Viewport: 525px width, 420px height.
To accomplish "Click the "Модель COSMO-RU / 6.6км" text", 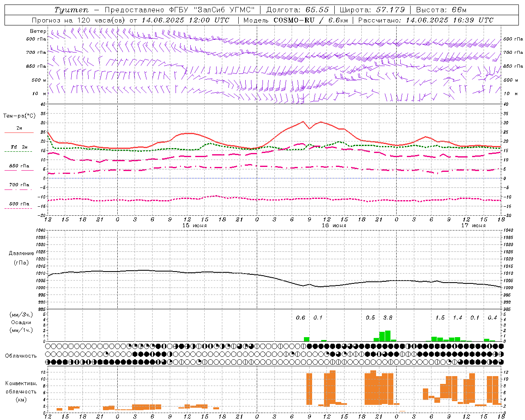I will (296, 20).
